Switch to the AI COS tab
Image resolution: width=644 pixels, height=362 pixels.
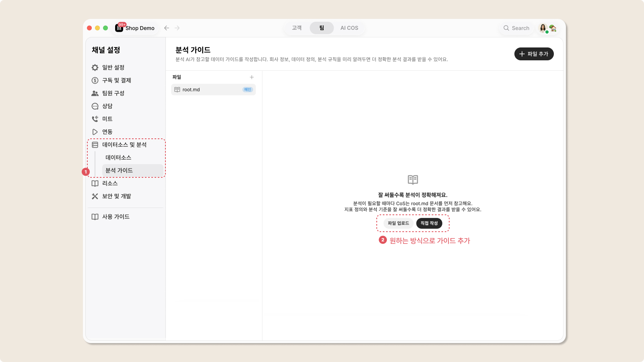tap(349, 28)
